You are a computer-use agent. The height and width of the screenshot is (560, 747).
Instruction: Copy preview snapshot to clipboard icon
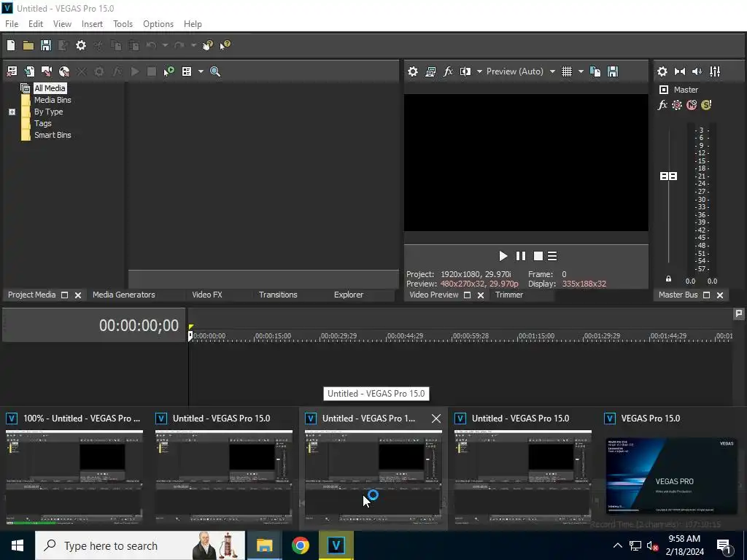click(x=595, y=71)
